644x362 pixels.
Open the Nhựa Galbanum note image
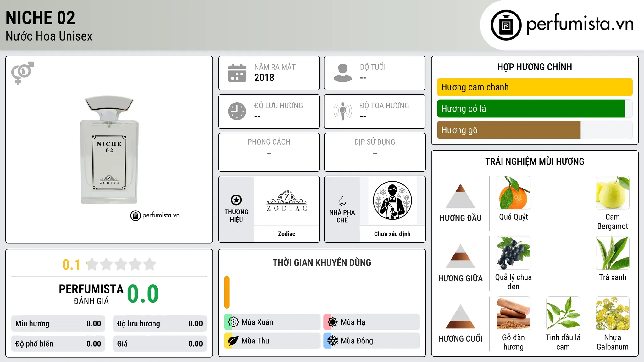[613, 313]
